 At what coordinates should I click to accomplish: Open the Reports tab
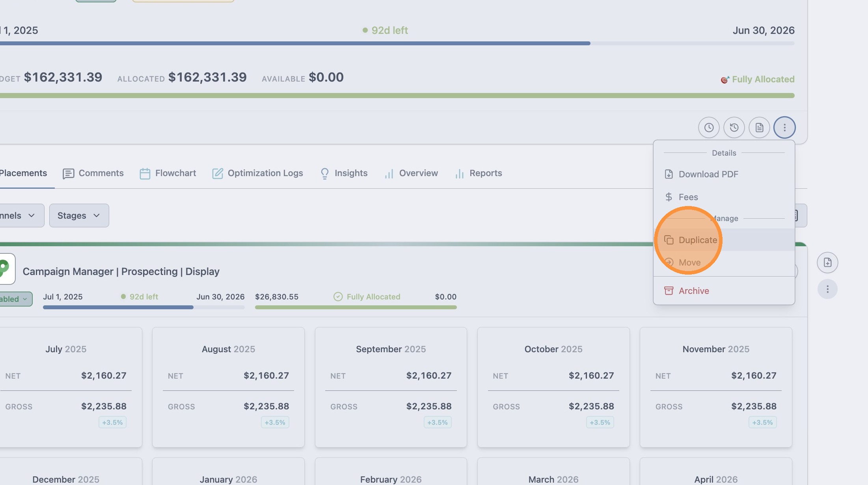click(x=478, y=173)
